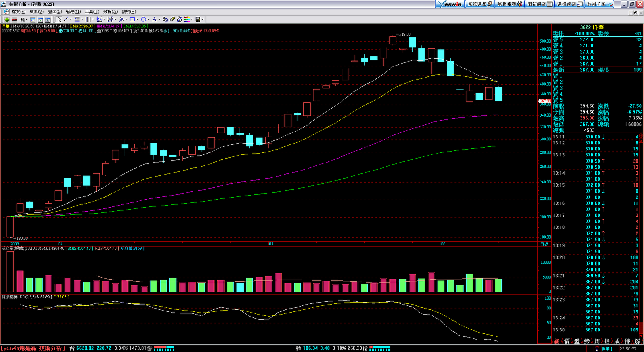Click the application icon in menu bar
Image resolution: width=644 pixels, height=352 pixels.
6,12
